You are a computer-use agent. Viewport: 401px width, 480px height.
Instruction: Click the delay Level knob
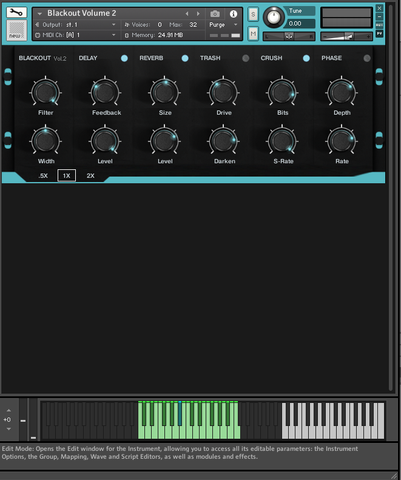pyautogui.click(x=105, y=141)
